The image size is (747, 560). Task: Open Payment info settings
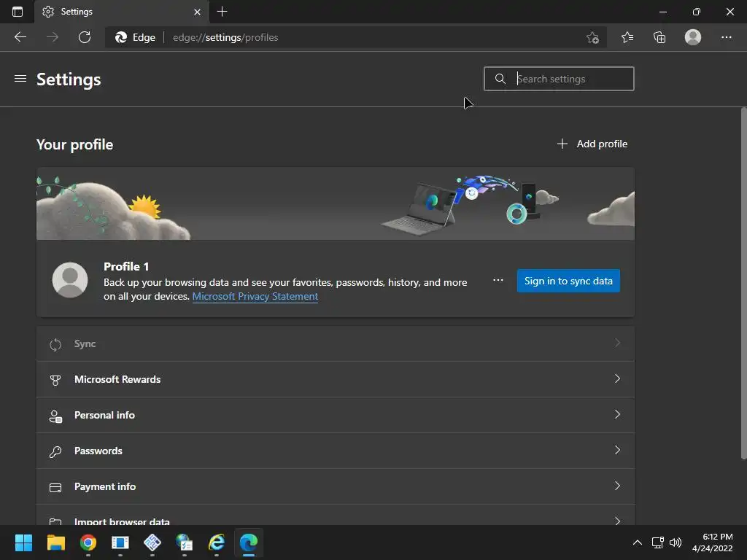pyautogui.click(x=336, y=486)
